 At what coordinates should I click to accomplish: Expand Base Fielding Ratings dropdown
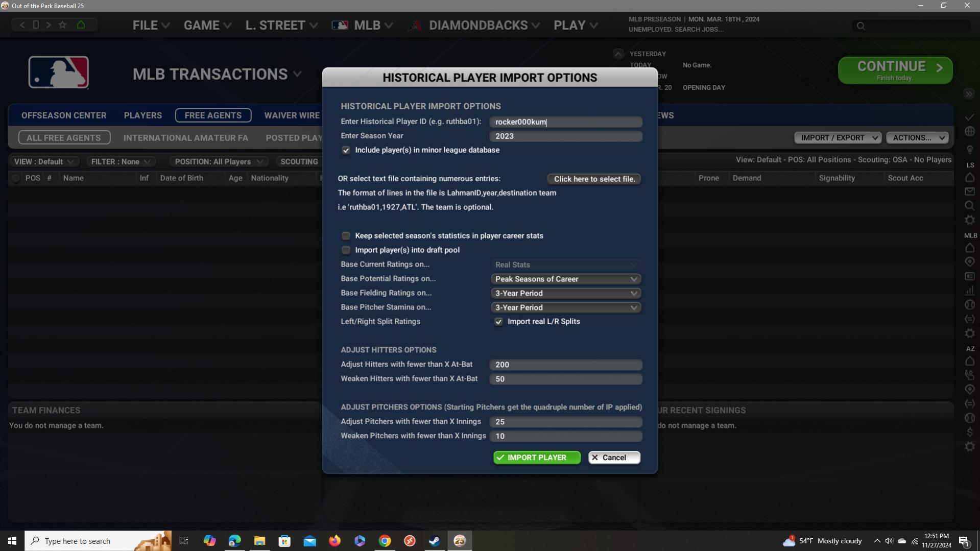(566, 293)
